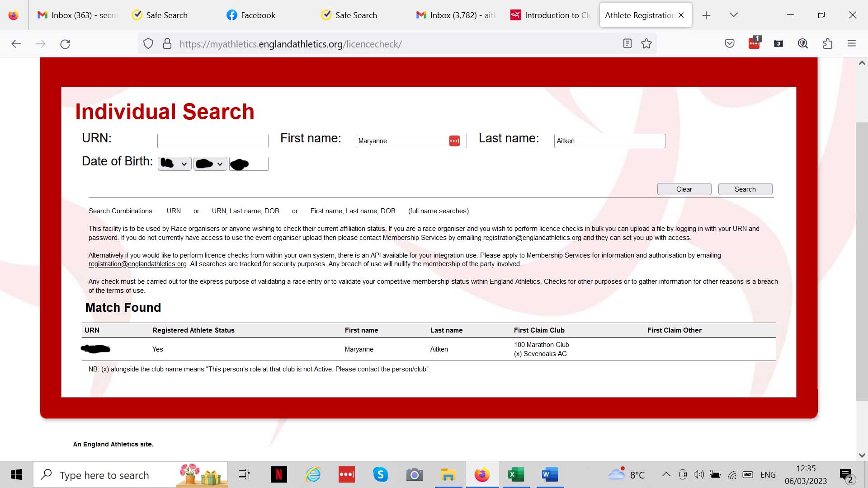View site padlock security info
Image resolution: width=868 pixels, height=488 pixels.
click(167, 44)
